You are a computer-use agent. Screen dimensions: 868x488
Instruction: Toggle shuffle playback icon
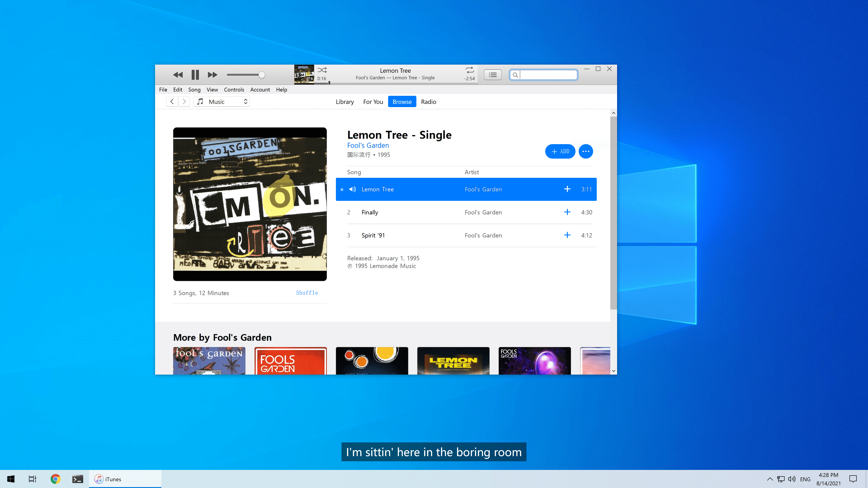(322, 70)
